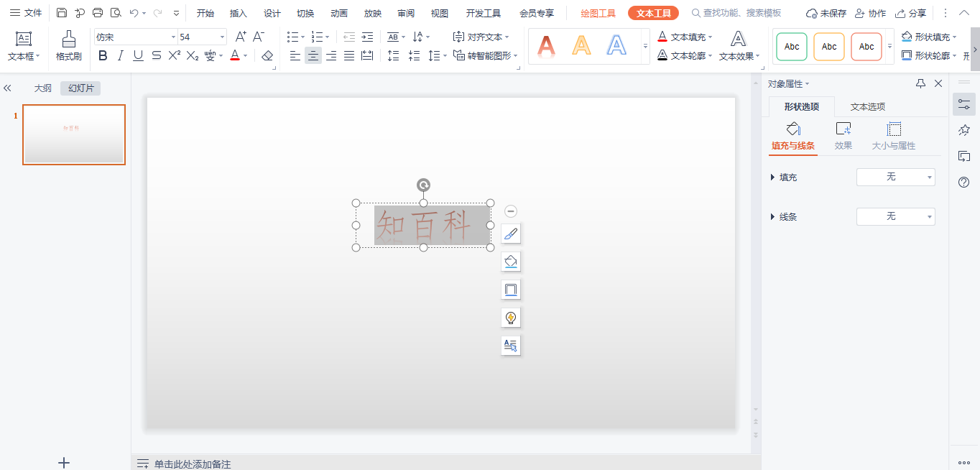Click the floating brush style icon beside the text box
The height and width of the screenshot is (470, 980).
click(510, 234)
